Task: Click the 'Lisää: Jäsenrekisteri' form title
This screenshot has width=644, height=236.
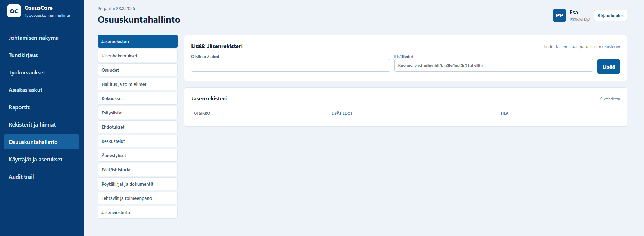Action: pos(217,46)
